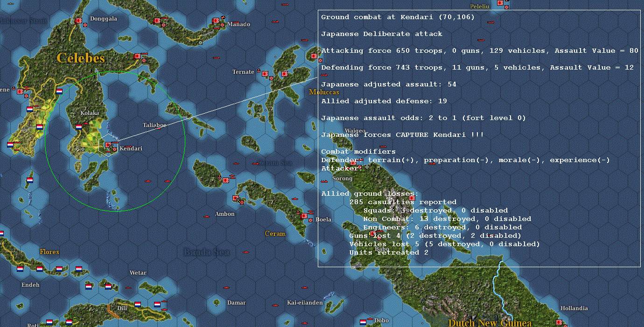Click the 'Japanese assault odds: 2 to 1' line
Screen dimensions: 644x327
tap(424, 118)
